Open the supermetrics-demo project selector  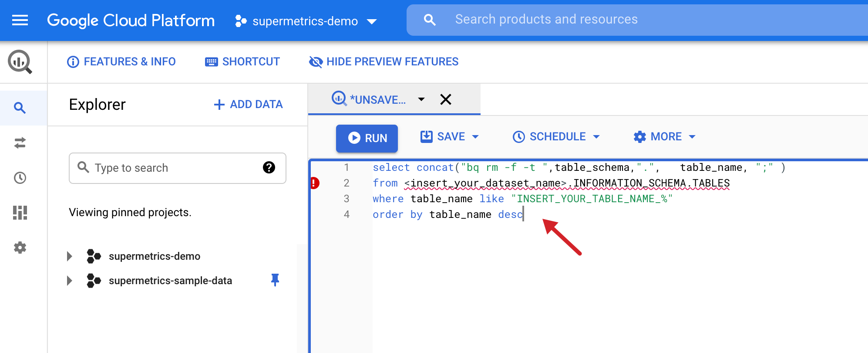click(x=306, y=21)
